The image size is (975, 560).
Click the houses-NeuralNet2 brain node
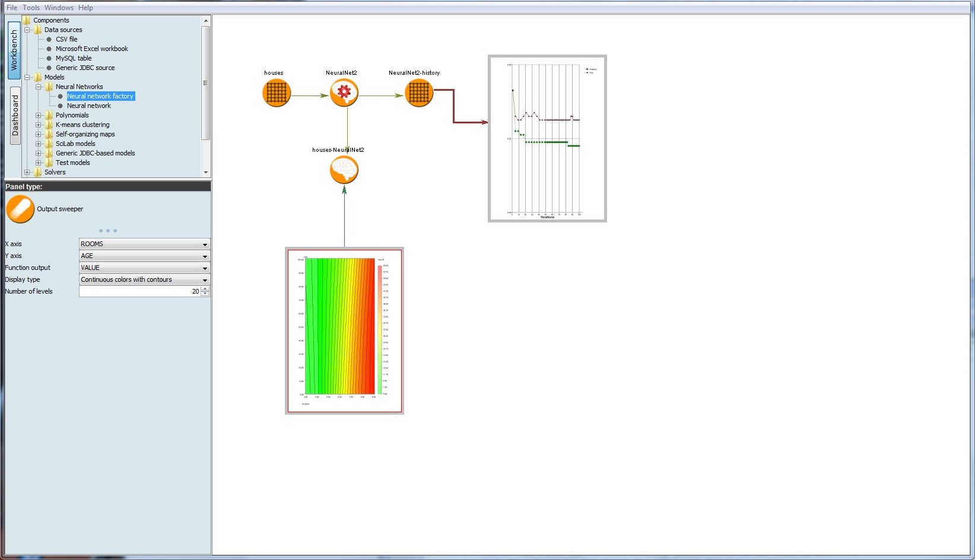344,170
